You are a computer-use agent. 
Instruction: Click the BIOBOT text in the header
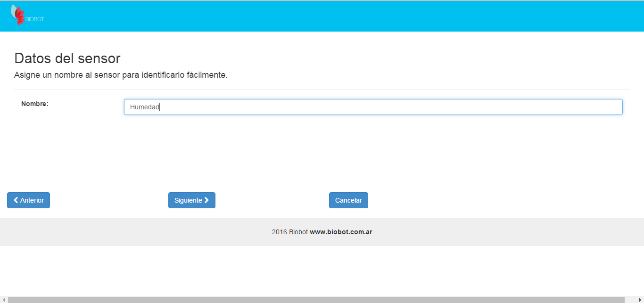coord(35,19)
